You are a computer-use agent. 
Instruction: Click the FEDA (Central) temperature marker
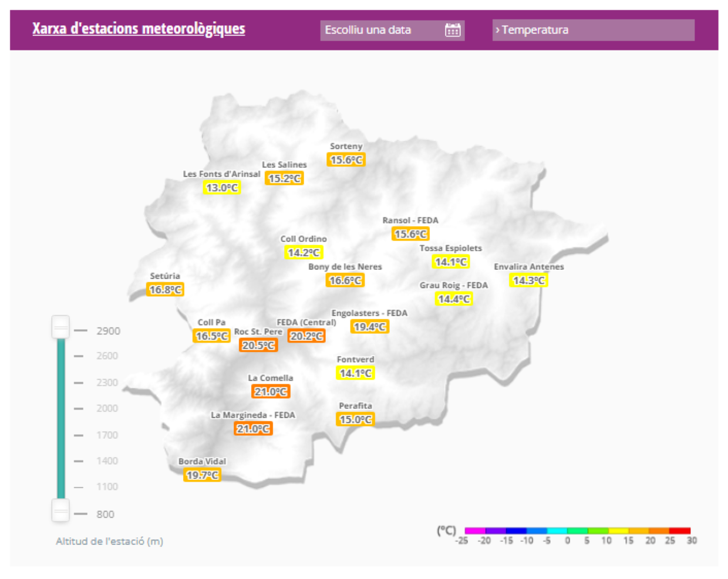(306, 336)
